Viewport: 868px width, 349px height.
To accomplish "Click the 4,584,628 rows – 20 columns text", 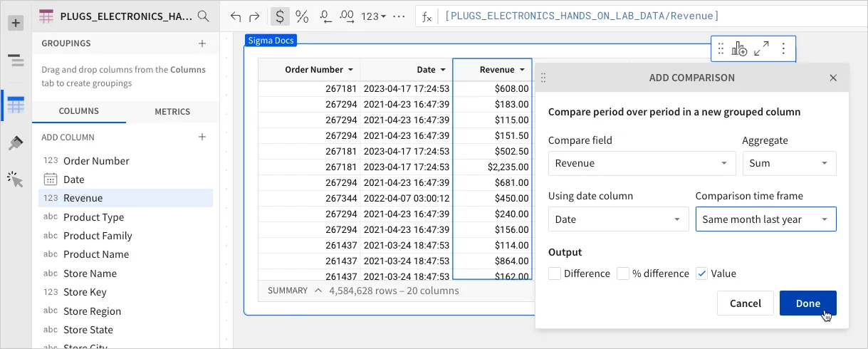I will point(394,291).
